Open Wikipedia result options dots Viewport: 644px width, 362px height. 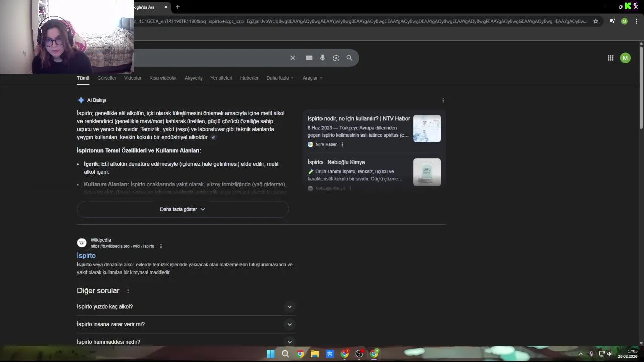(x=161, y=246)
